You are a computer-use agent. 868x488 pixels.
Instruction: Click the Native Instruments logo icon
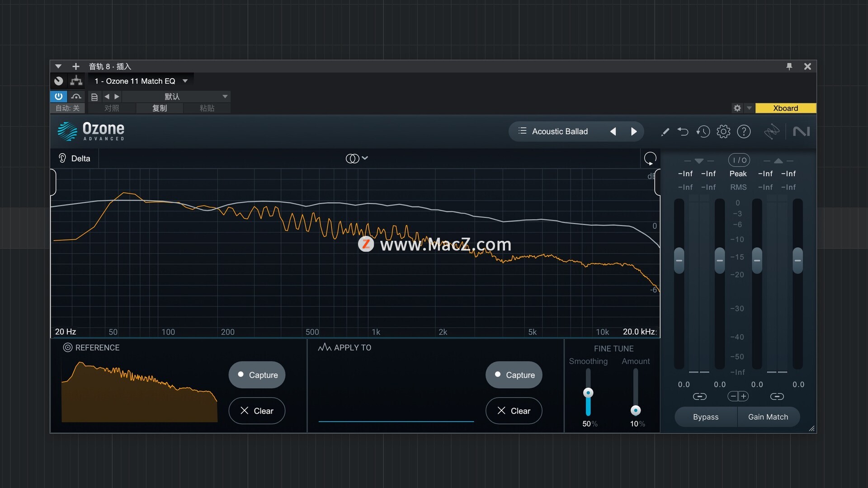[801, 131]
